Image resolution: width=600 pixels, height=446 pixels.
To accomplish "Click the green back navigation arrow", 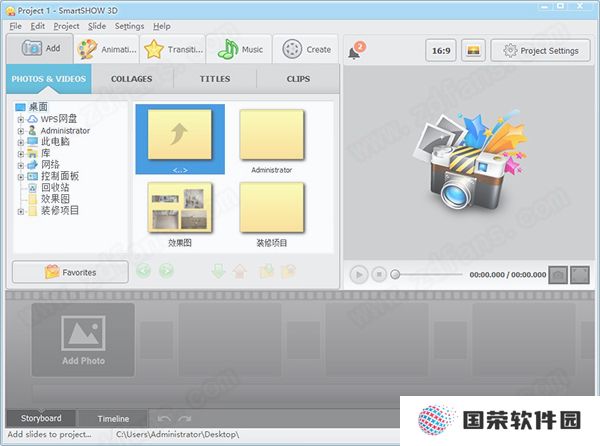I will pyautogui.click(x=143, y=271).
